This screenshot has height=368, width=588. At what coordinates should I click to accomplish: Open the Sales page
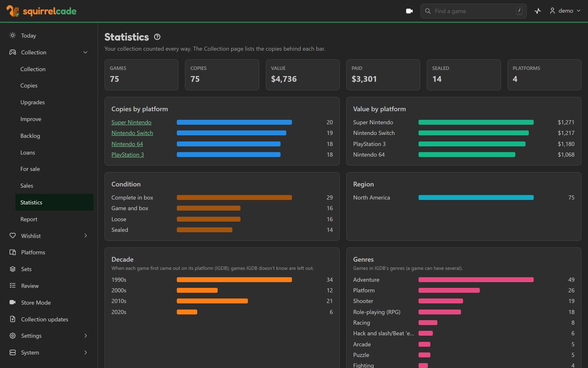pos(54,186)
